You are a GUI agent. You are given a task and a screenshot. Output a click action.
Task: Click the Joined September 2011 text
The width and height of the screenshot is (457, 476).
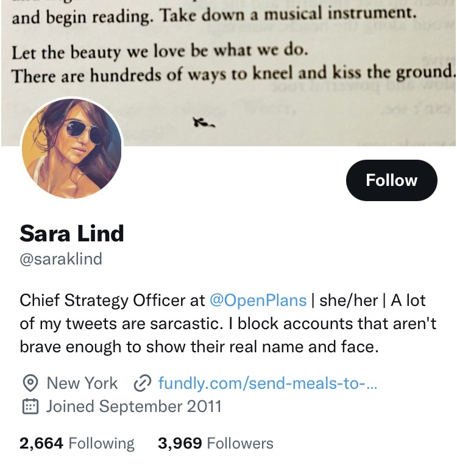click(134, 407)
